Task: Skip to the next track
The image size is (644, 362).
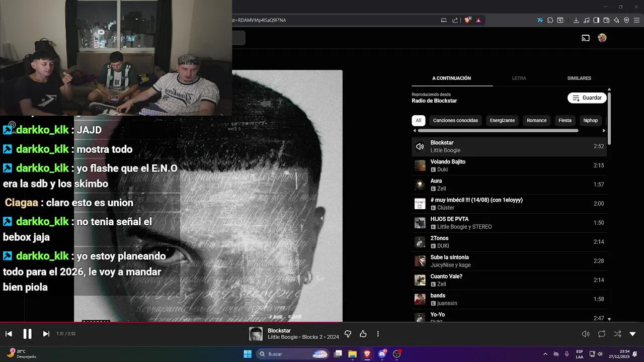Action: [x=46, y=334]
